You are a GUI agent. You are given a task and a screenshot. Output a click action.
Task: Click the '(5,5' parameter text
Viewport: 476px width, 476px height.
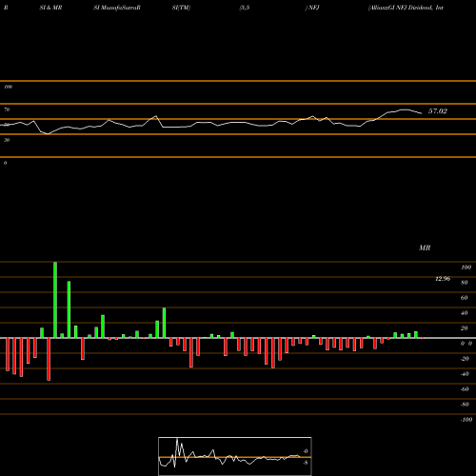coord(245,8)
